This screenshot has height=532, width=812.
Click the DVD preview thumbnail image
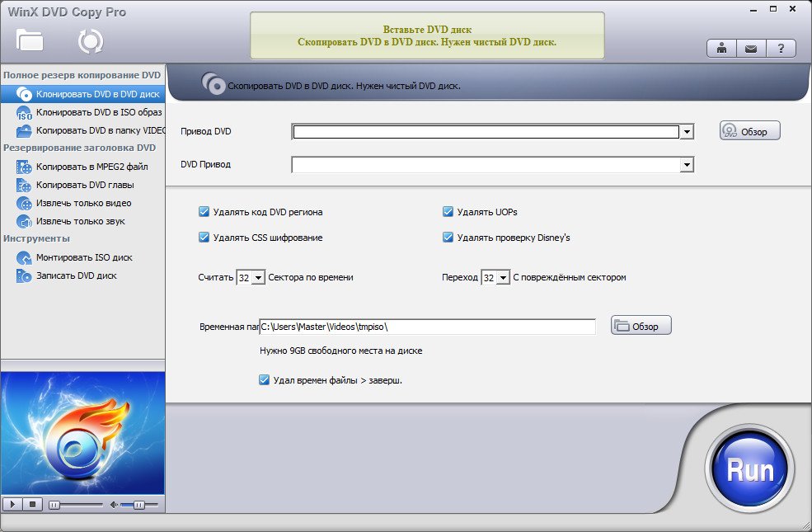click(x=83, y=433)
